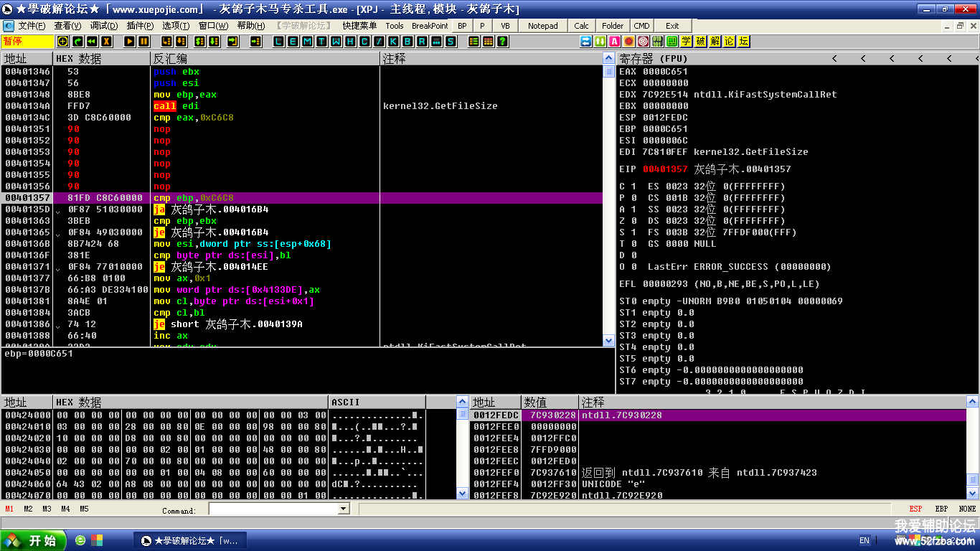Click the Notepad button
Screen dimensions: 980x551
pyautogui.click(x=542, y=26)
